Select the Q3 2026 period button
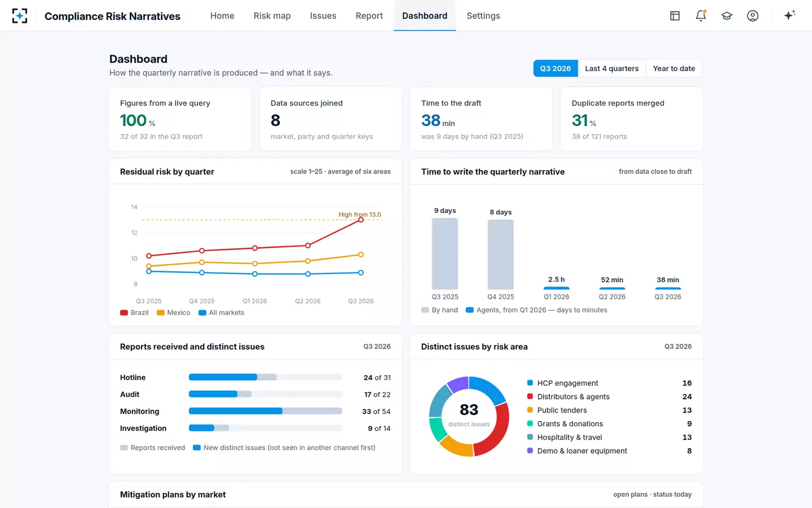The height and width of the screenshot is (508, 812). (x=555, y=68)
